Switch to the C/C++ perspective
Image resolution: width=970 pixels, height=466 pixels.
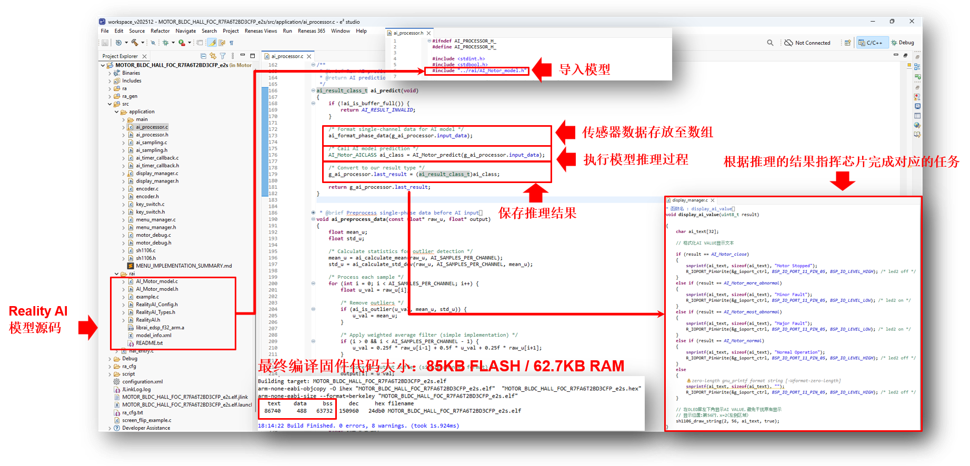point(872,43)
